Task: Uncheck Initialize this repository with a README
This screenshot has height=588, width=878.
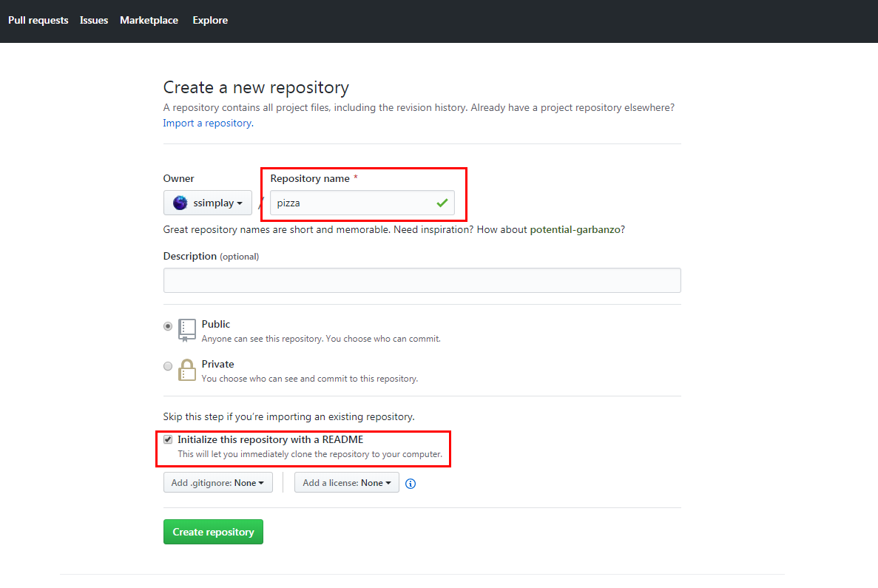Action: [168, 439]
